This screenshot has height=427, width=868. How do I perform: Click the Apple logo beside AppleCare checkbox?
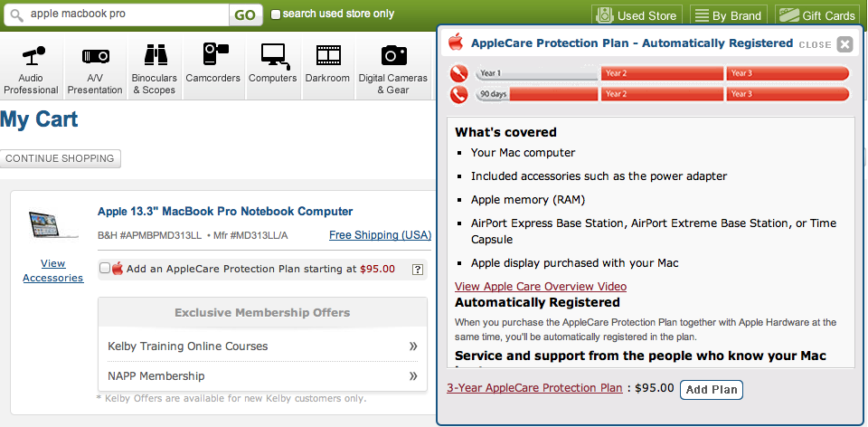click(x=118, y=269)
